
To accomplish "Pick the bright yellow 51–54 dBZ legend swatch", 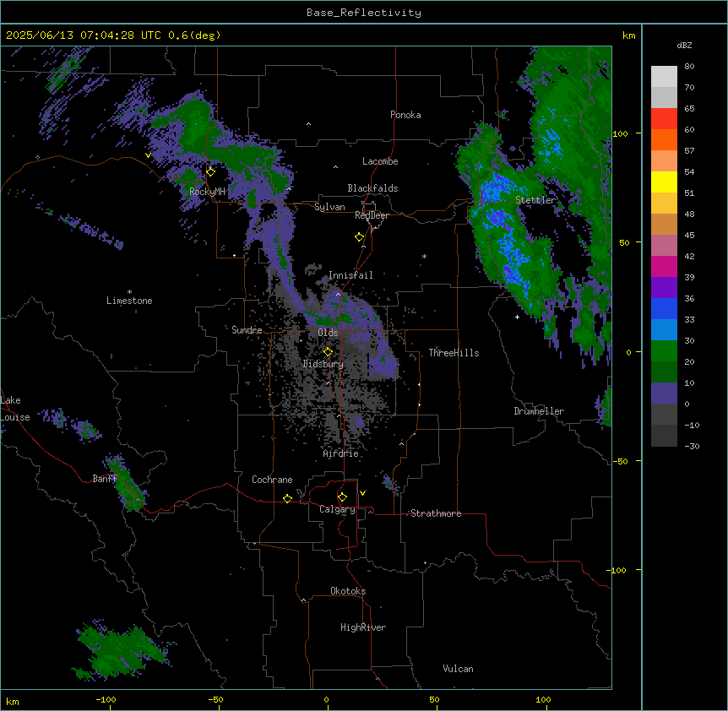I will pyautogui.click(x=664, y=182).
